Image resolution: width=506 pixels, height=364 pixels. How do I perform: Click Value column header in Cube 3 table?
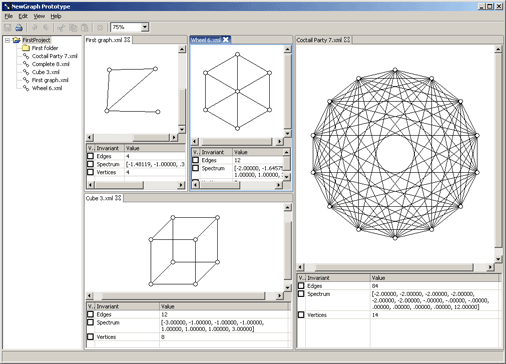(225, 306)
